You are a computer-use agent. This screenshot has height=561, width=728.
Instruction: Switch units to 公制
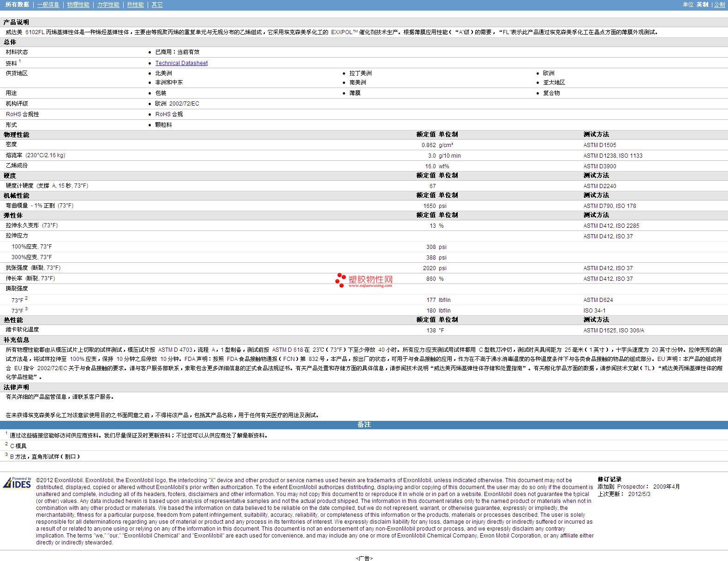click(719, 5)
